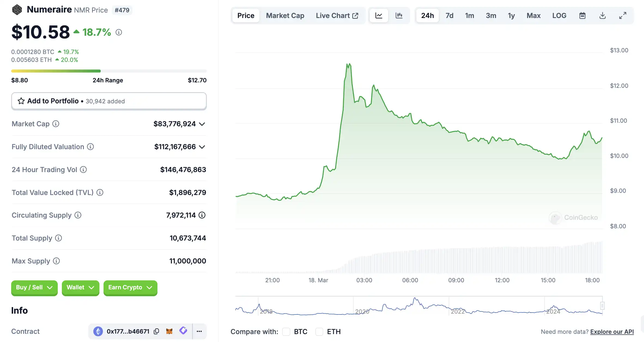Expand Market Cap details chevron
The height and width of the screenshot is (342, 644).
pos(202,124)
